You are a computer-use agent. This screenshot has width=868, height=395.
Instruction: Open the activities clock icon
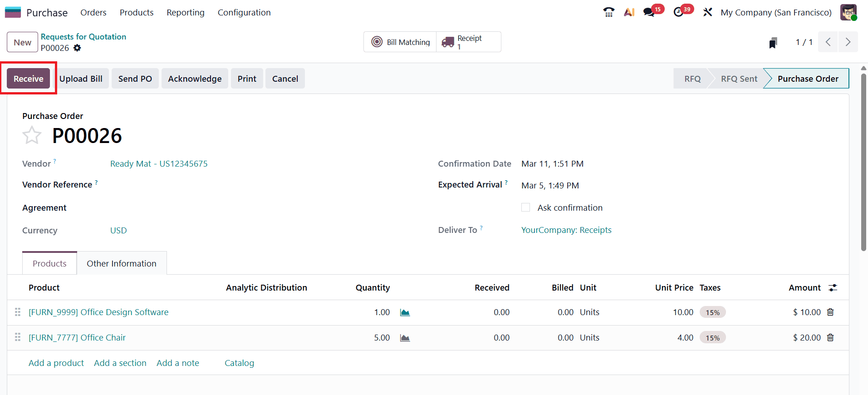[679, 12]
